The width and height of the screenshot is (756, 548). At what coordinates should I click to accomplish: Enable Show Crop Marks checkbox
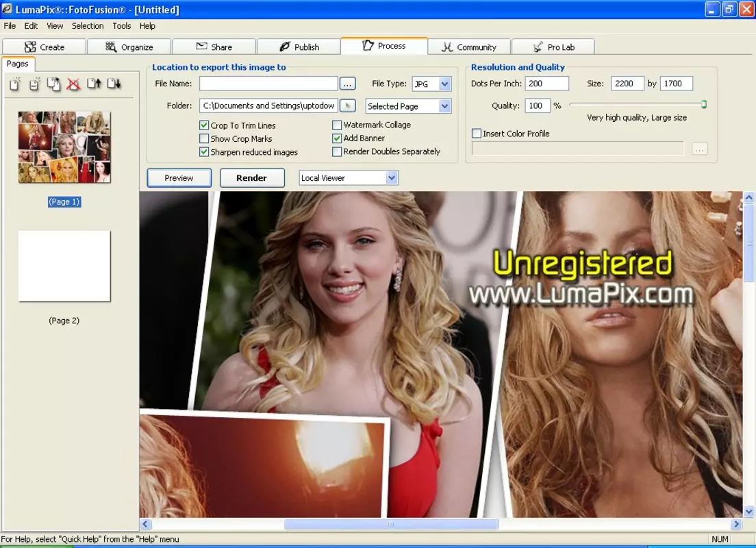coord(204,138)
